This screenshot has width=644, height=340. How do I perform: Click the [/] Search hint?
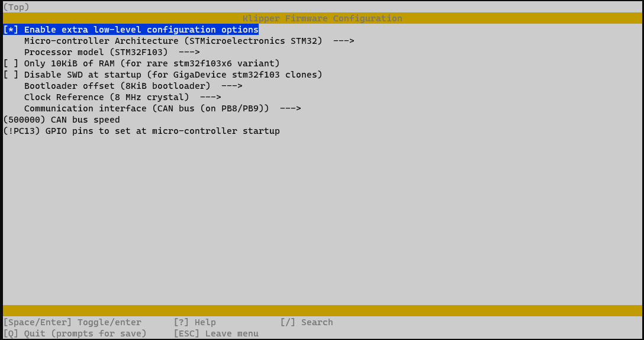(x=307, y=322)
